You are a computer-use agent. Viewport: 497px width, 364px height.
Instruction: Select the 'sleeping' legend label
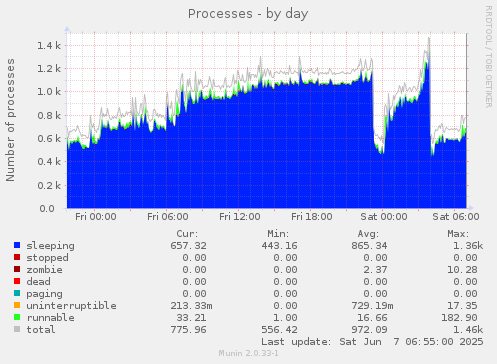coord(51,246)
